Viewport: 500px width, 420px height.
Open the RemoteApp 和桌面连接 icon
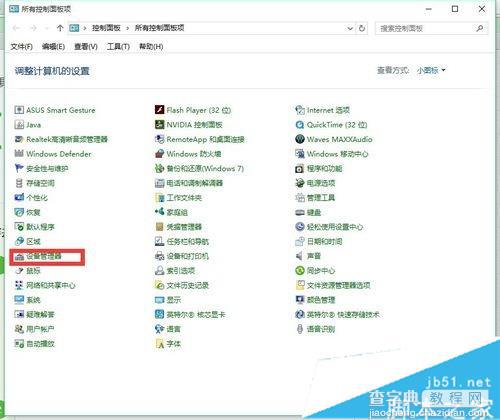point(160,139)
